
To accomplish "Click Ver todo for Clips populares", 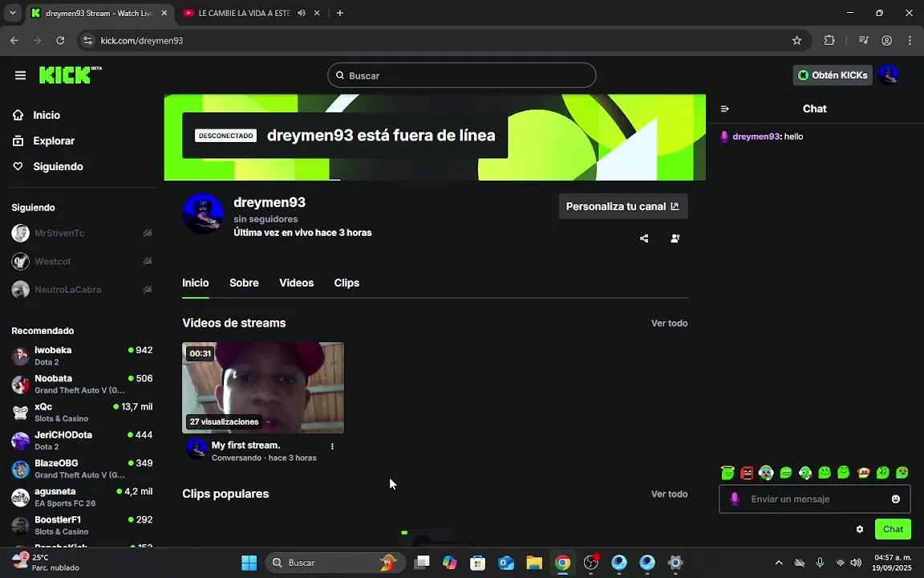I will (x=669, y=495).
